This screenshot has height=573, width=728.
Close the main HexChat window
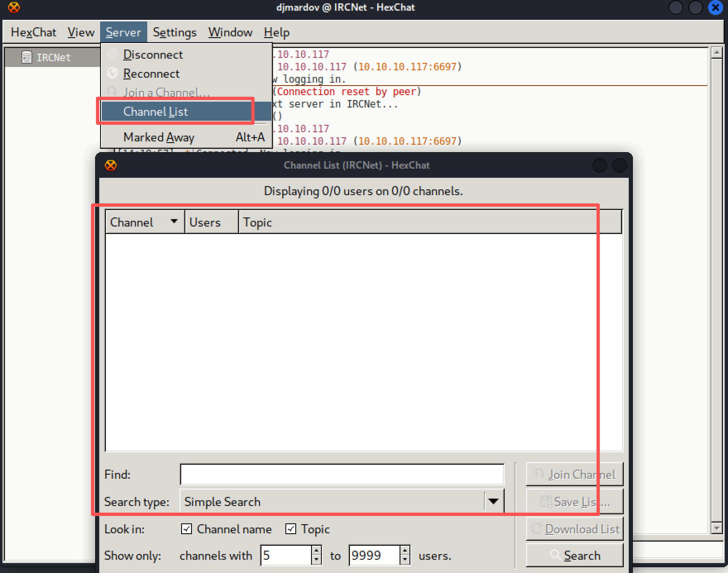click(715, 7)
